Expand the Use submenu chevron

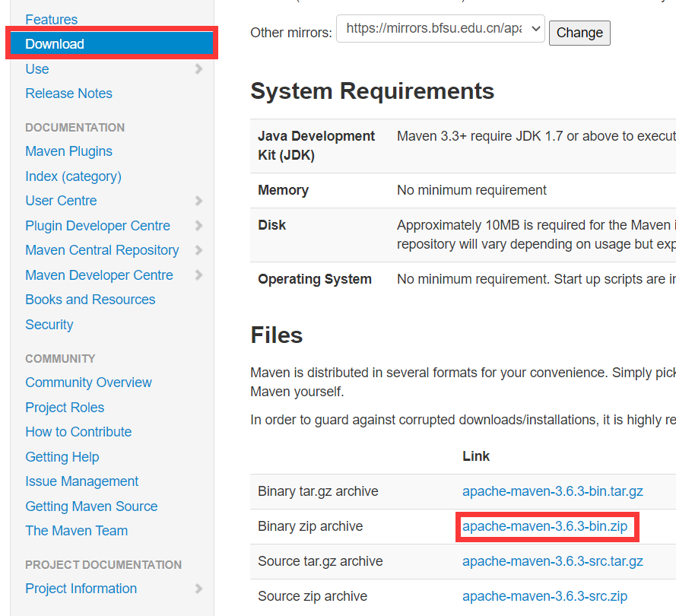tap(198, 69)
